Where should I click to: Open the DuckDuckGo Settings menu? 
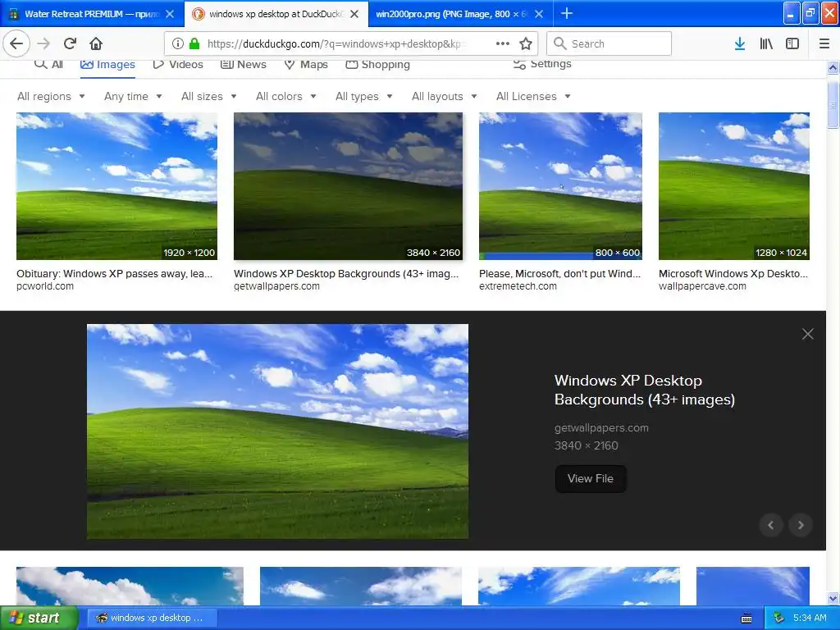542,64
